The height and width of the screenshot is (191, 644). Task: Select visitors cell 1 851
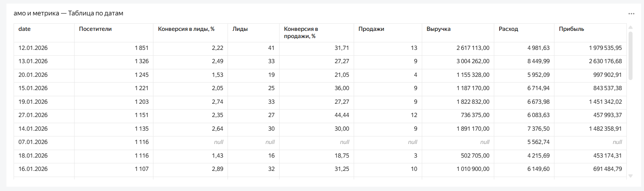[142, 48]
